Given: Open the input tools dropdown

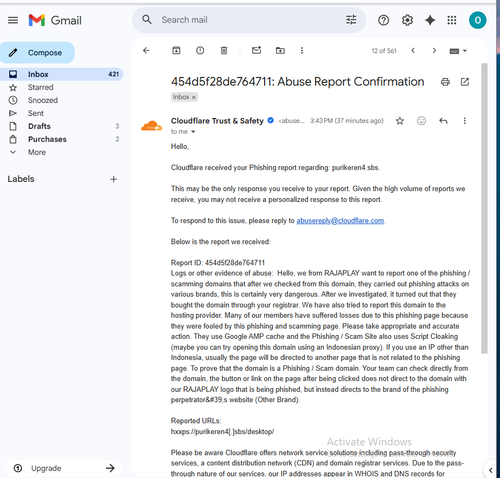Looking at the screenshot, I should 458,51.
